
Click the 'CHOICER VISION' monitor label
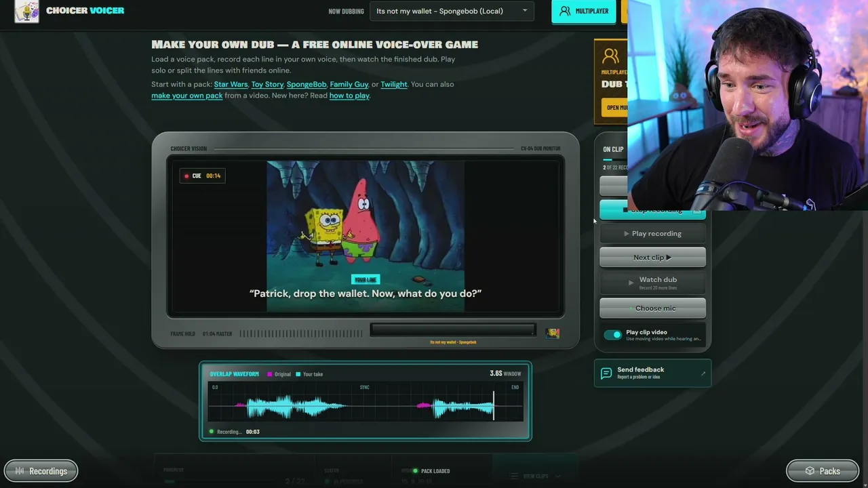189,149
